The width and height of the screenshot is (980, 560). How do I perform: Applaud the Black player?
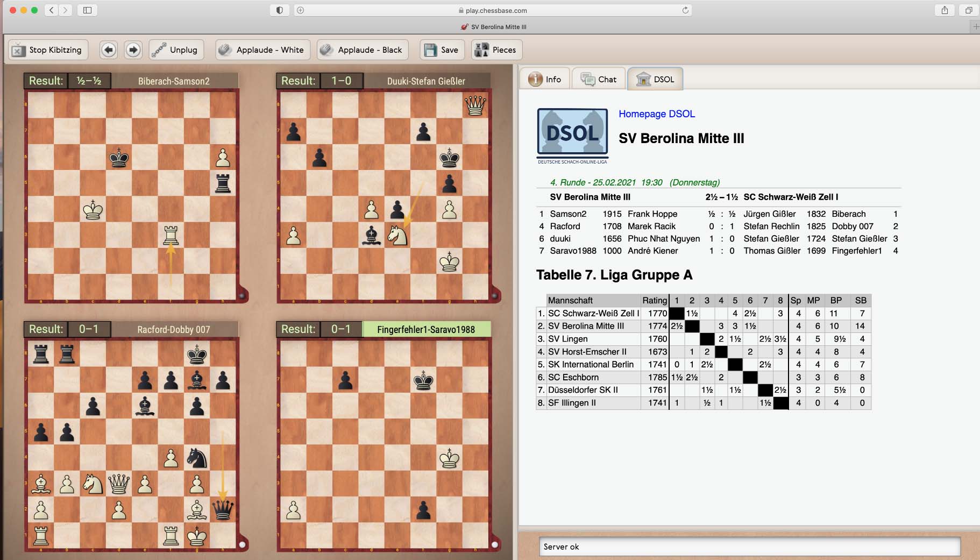pyautogui.click(x=362, y=50)
